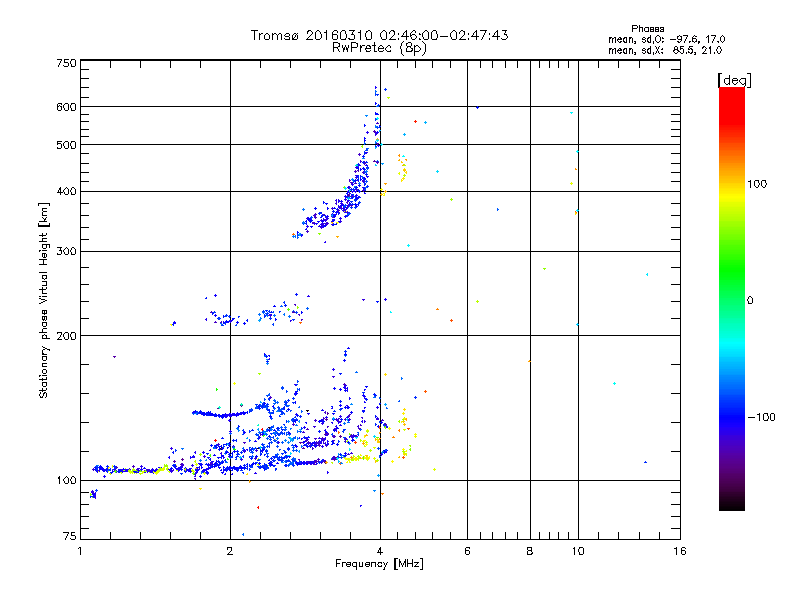
Task: Click the 'RwPretec (8p)' subtitle
Action: coord(379,48)
